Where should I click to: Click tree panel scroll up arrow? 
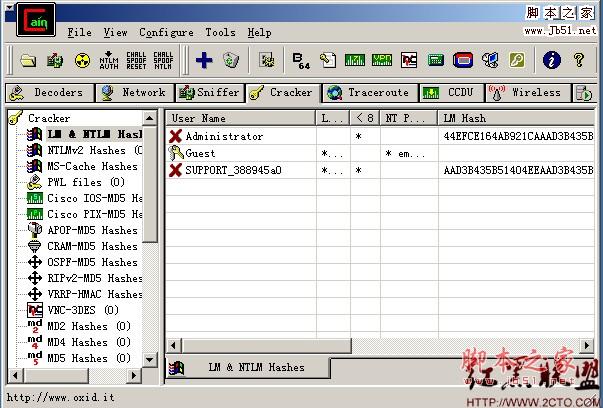click(x=150, y=118)
